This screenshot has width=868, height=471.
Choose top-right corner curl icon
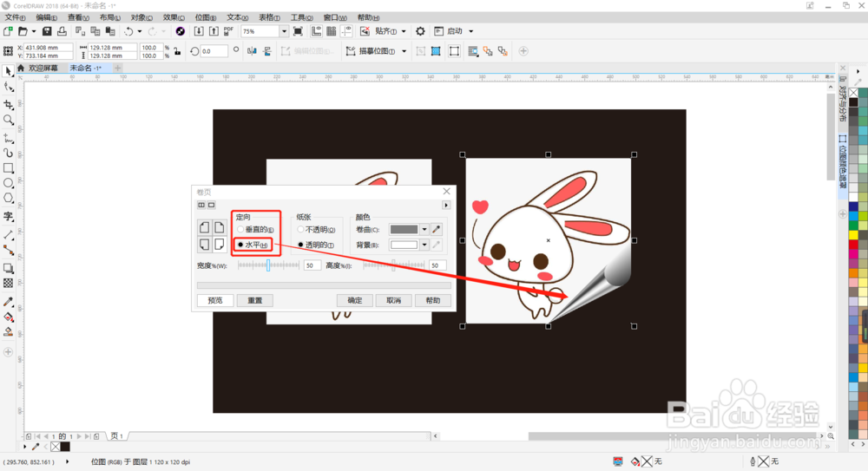coord(220,227)
